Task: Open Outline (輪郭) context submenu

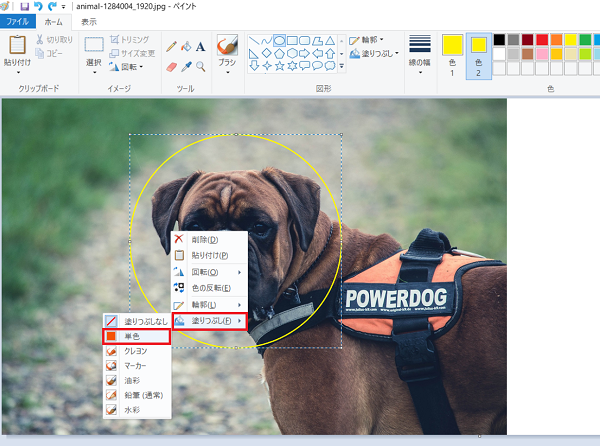Action: click(209, 305)
